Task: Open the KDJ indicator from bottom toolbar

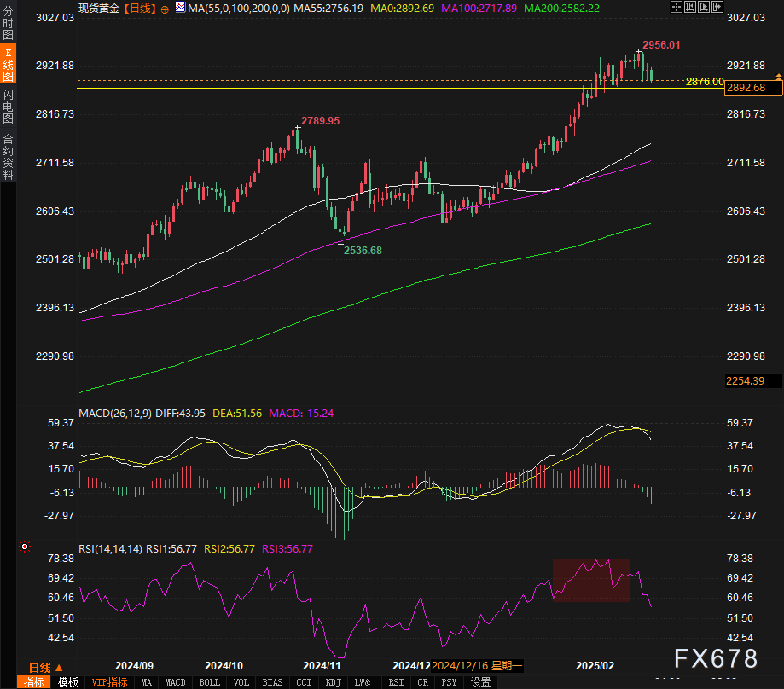Action: [333, 682]
